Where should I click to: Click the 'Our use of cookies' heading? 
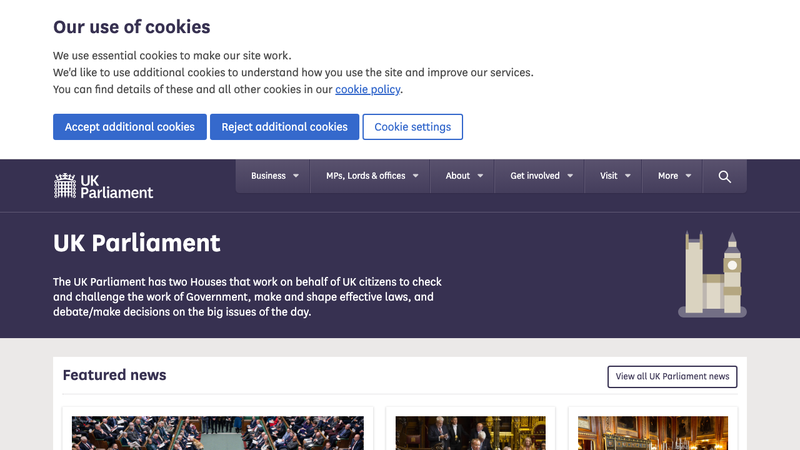(x=132, y=27)
